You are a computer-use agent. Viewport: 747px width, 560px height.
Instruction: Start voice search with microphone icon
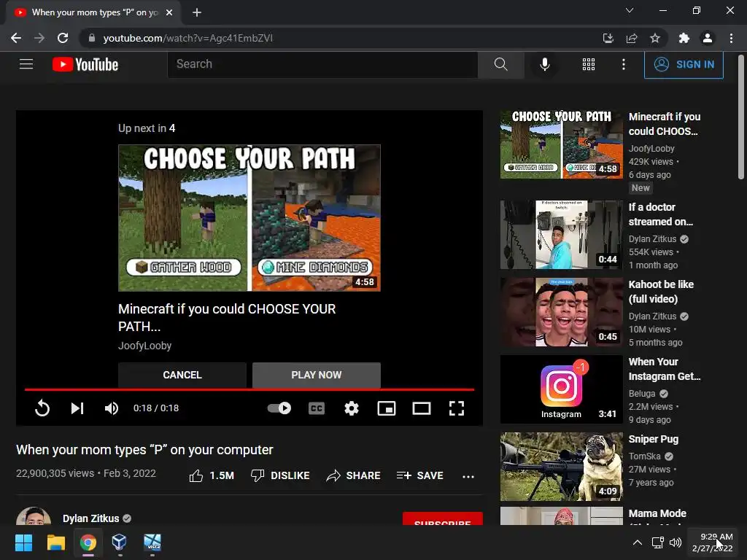(544, 64)
